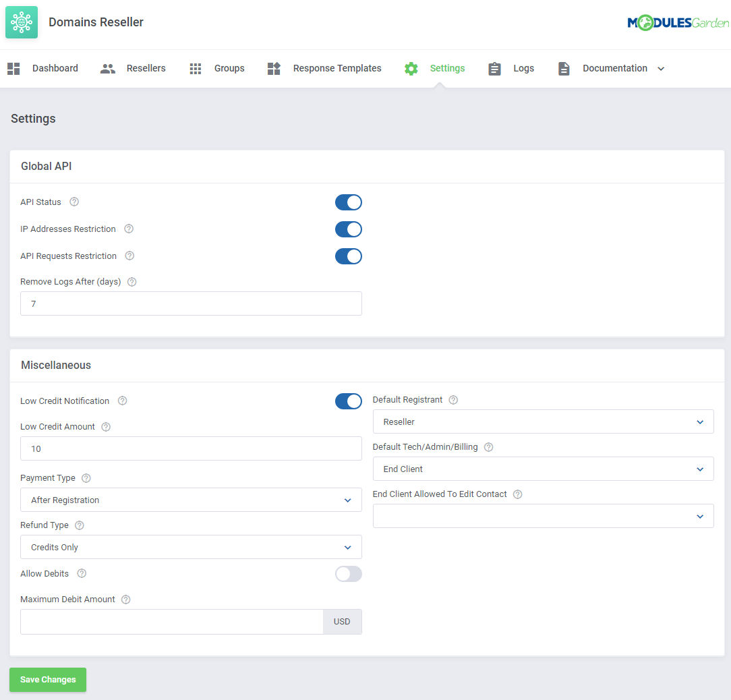Image resolution: width=731 pixels, height=700 pixels.
Task: Click the ModulesGarden logo
Action: tap(678, 22)
